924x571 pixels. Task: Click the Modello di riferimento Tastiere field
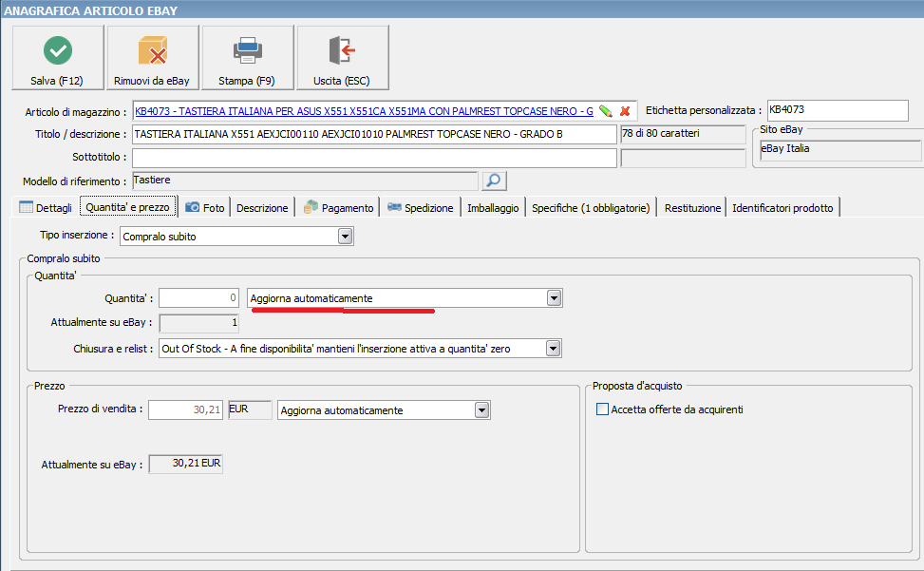(x=305, y=181)
